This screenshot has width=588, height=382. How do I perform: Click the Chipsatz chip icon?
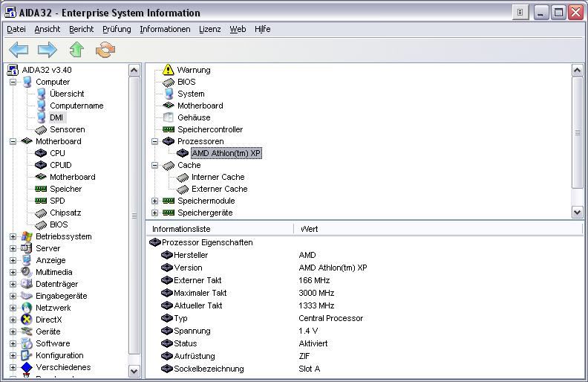click(41, 213)
